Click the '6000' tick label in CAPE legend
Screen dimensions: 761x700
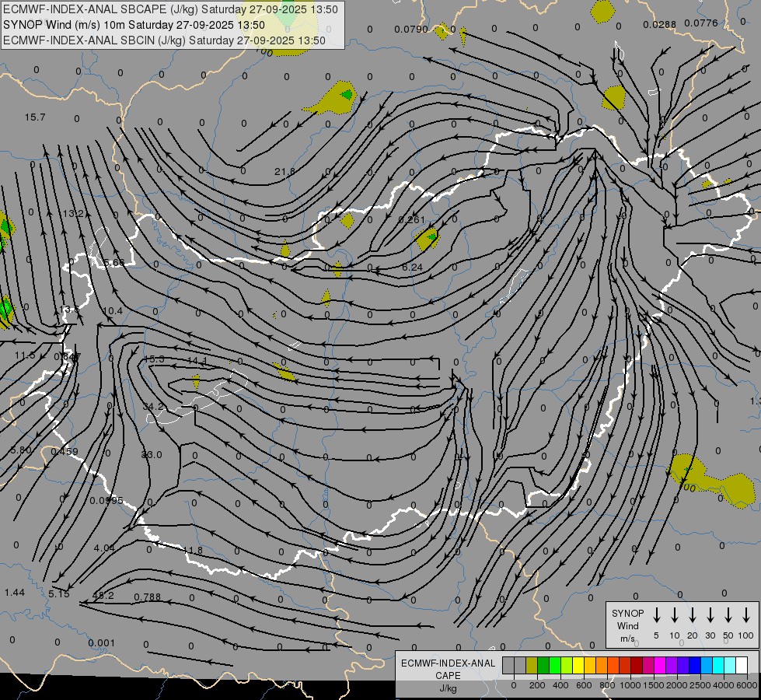pos(746,685)
